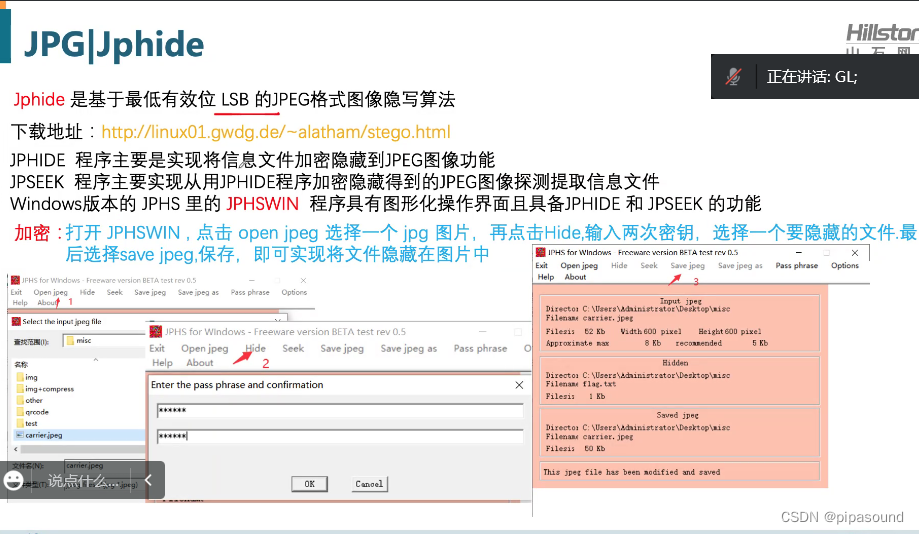Click the muted microphone icon in speaker overlay

[733, 76]
